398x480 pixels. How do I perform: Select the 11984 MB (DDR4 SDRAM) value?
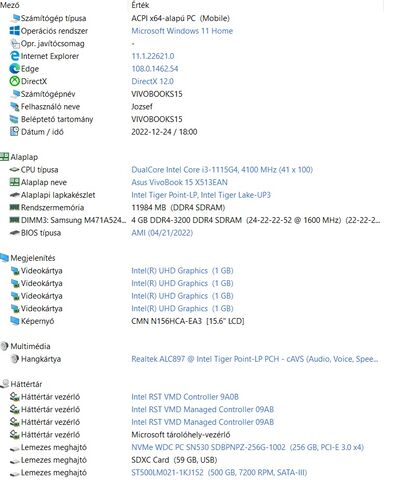pos(178,208)
